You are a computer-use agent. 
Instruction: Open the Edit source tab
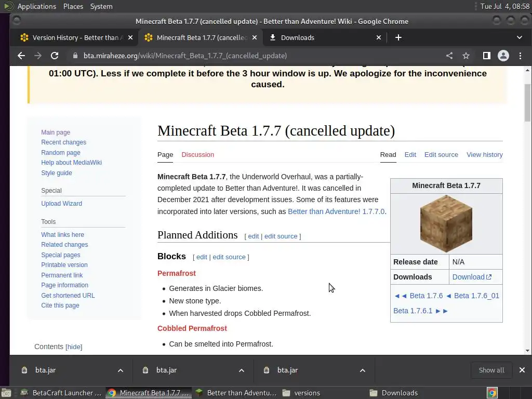[441, 155]
